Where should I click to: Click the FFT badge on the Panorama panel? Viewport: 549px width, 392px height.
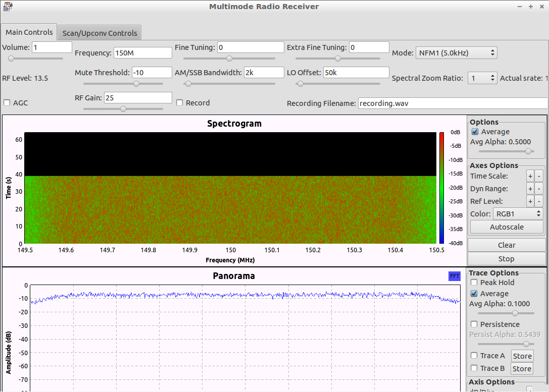click(x=454, y=276)
